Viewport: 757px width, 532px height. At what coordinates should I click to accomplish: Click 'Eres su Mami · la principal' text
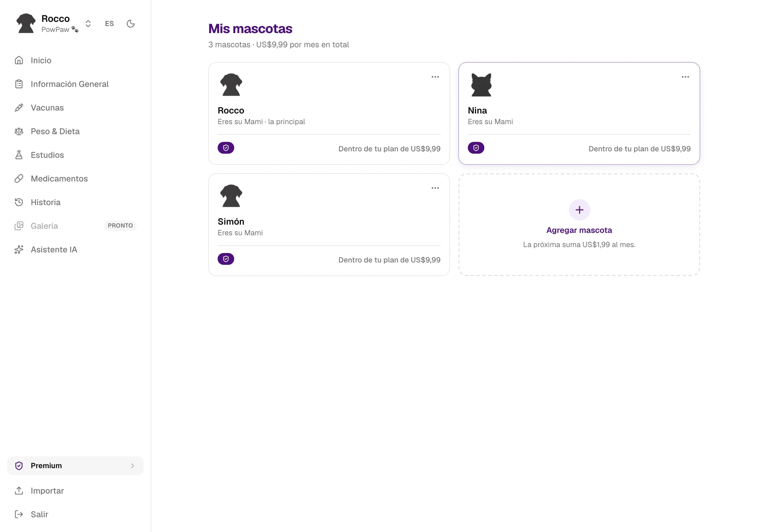click(x=261, y=122)
